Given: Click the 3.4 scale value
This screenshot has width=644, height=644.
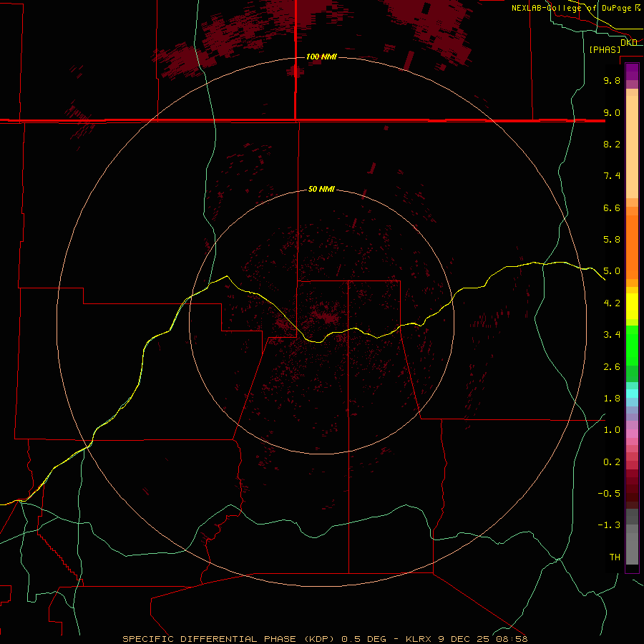Looking at the screenshot, I should [x=612, y=335].
